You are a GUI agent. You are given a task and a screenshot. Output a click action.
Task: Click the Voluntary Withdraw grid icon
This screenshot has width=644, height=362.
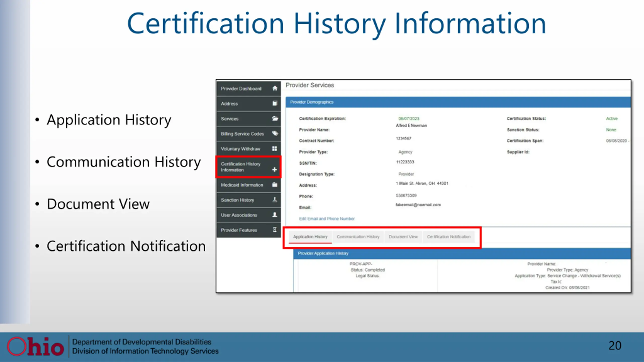(x=274, y=149)
